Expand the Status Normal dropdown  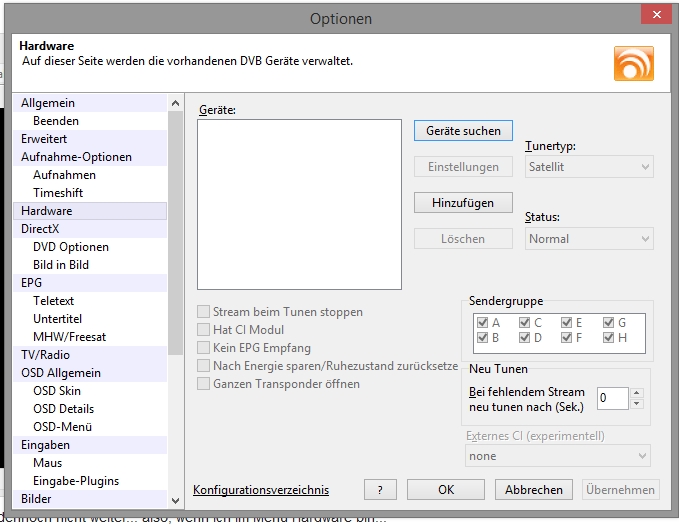pos(589,239)
